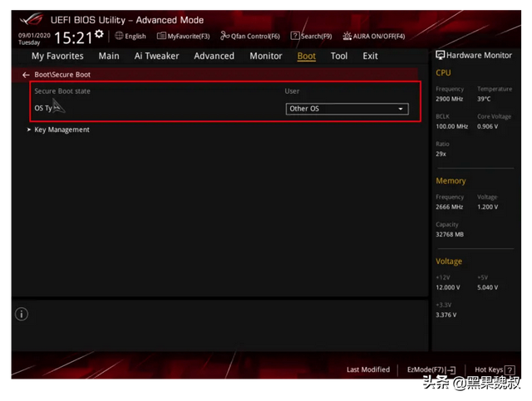Click memory frequency 2666 MHz

click(x=449, y=207)
